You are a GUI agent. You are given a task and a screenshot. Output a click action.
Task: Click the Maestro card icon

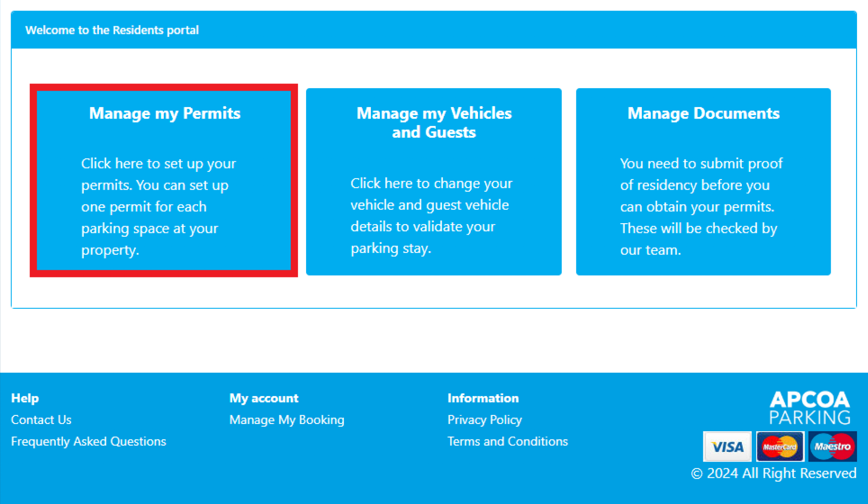pyautogui.click(x=832, y=446)
